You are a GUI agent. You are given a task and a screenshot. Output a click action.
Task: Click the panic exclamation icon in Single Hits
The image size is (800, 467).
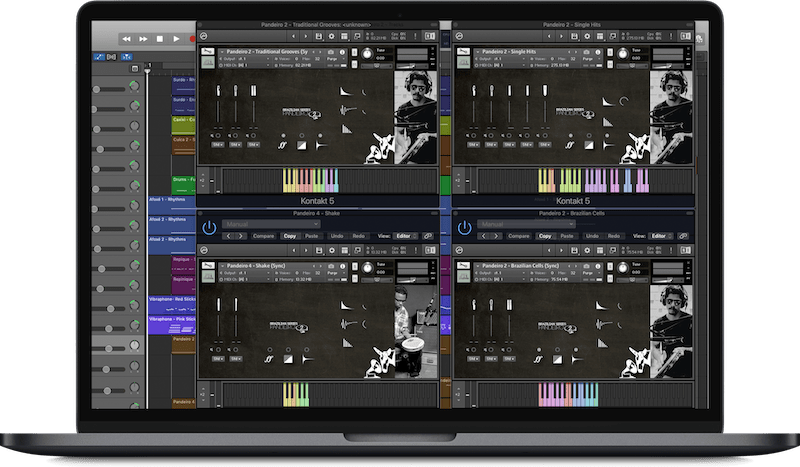coord(671,36)
